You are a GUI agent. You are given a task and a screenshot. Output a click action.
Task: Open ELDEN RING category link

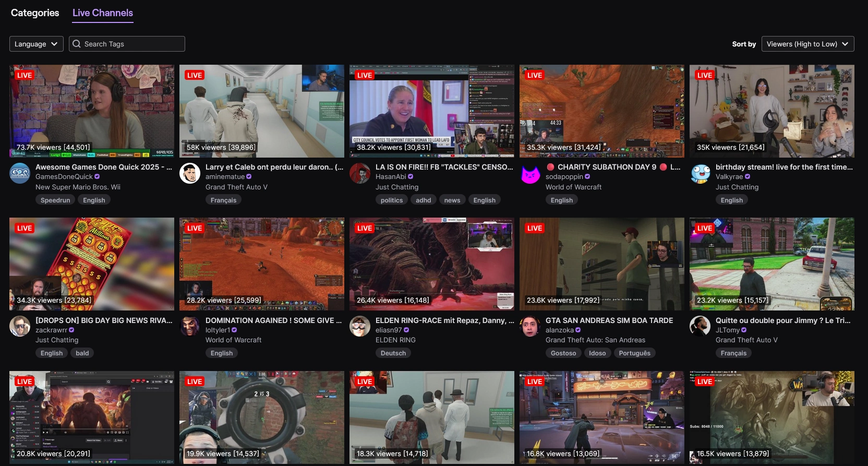pyautogui.click(x=395, y=340)
